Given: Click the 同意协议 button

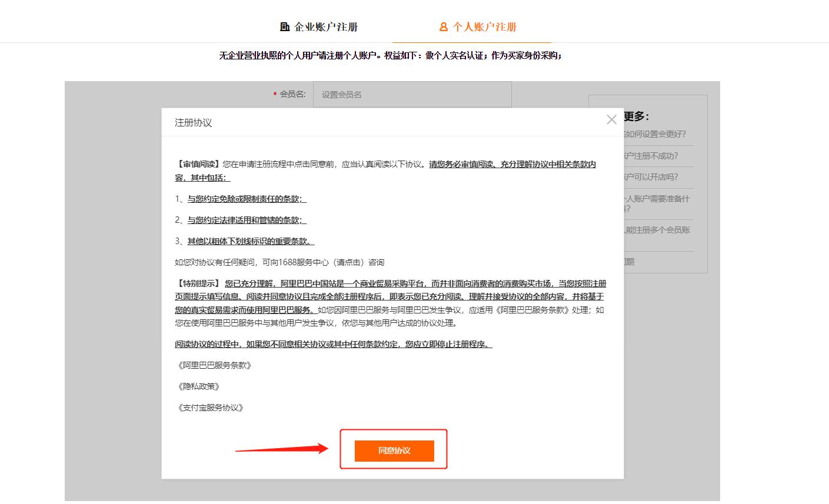Looking at the screenshot, I should (x=394, y=450).
